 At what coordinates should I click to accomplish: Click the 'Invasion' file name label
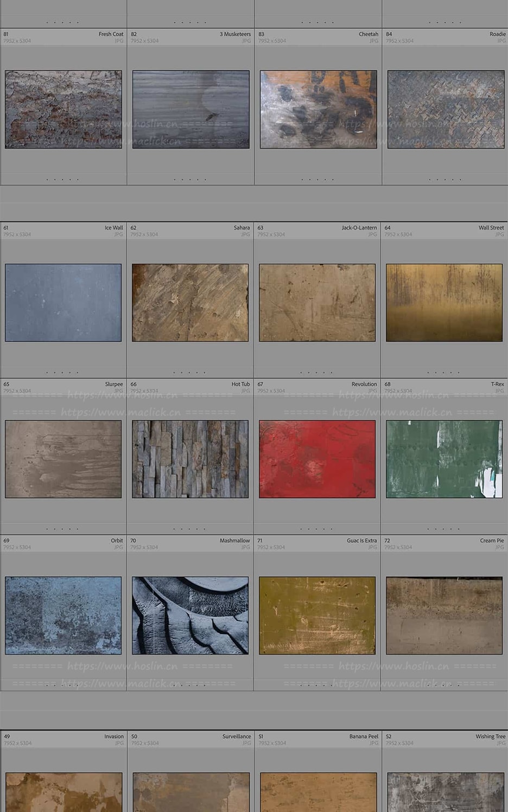(x=114, y=737)
